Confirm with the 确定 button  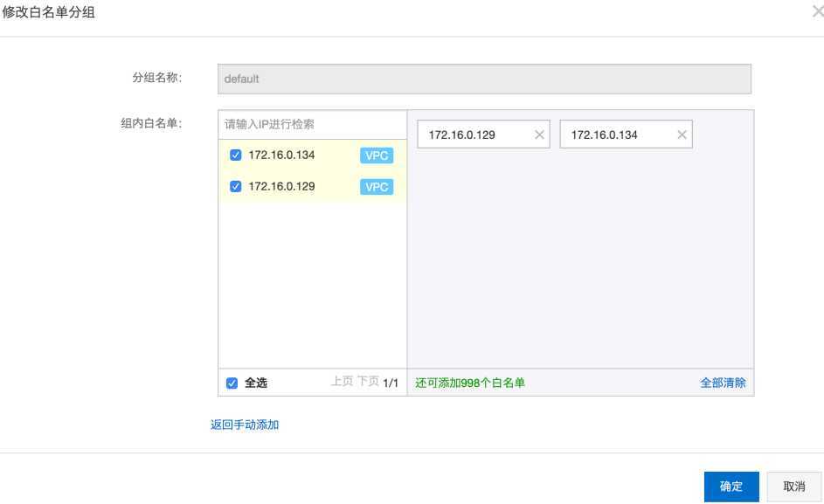pyautogui.click(x=731, y=487)
